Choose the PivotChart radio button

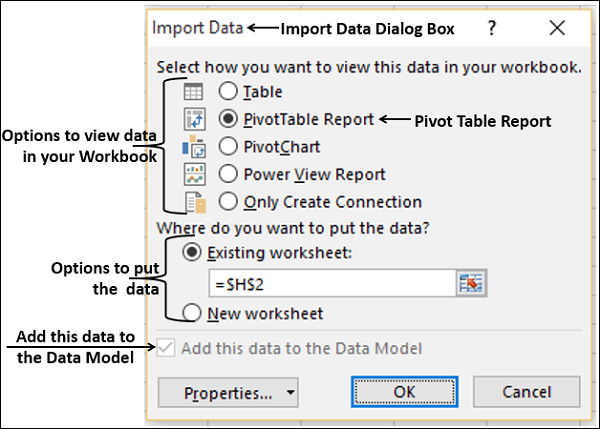point(227,146)
